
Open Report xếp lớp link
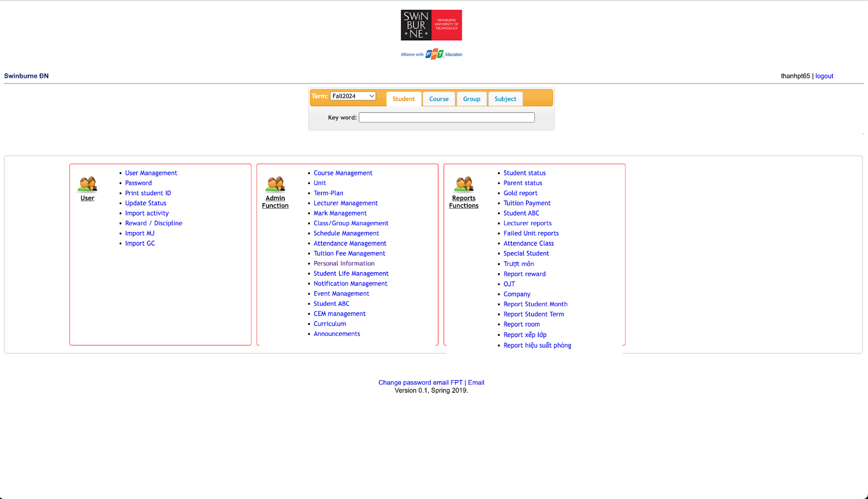click(x=525, y=335)
